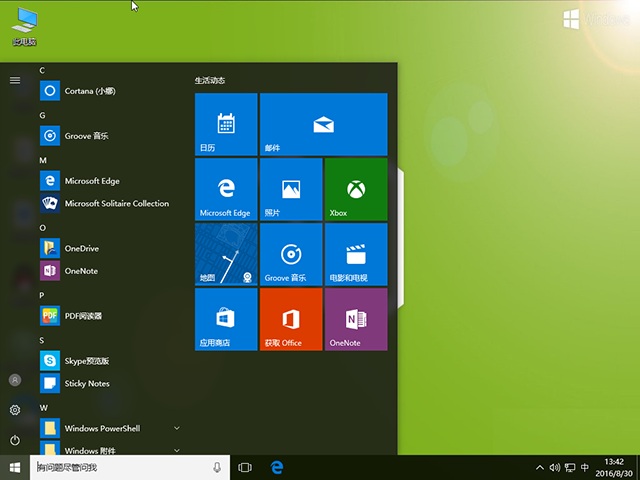Expand the Windows 附件 folder chevron
This screenshot has width=640, height=480.
[177, 450]
